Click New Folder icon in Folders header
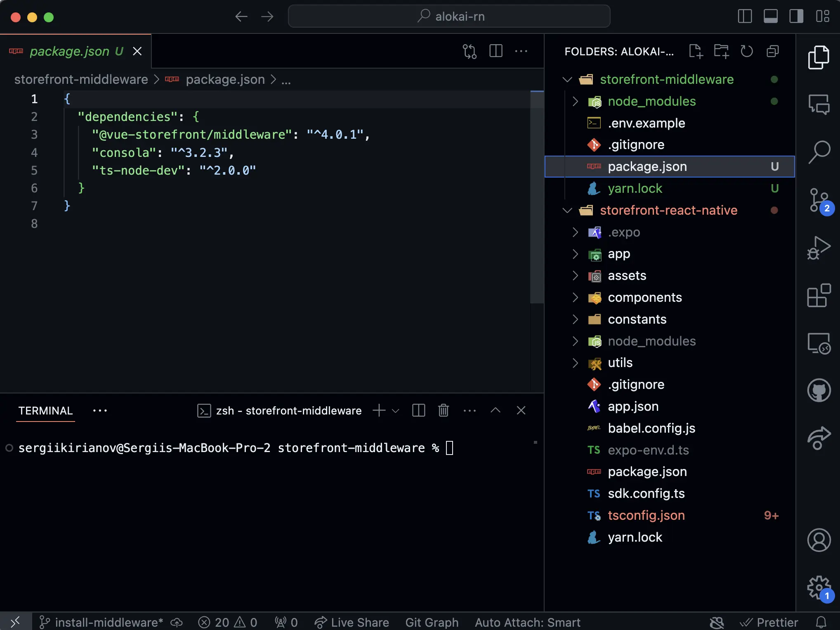Screen dimensions: 840x630 [721, 51]
